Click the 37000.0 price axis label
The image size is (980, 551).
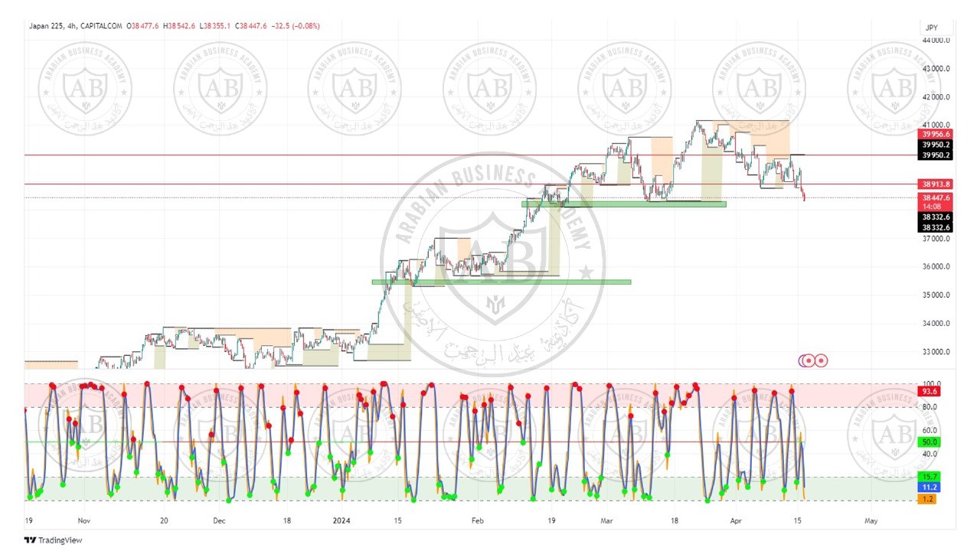936,239
